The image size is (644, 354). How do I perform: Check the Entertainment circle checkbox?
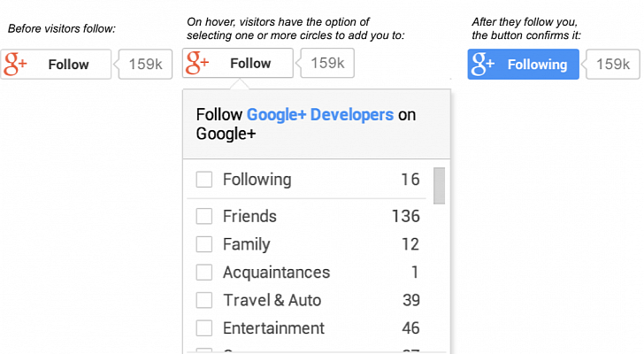tap(204, 328)
